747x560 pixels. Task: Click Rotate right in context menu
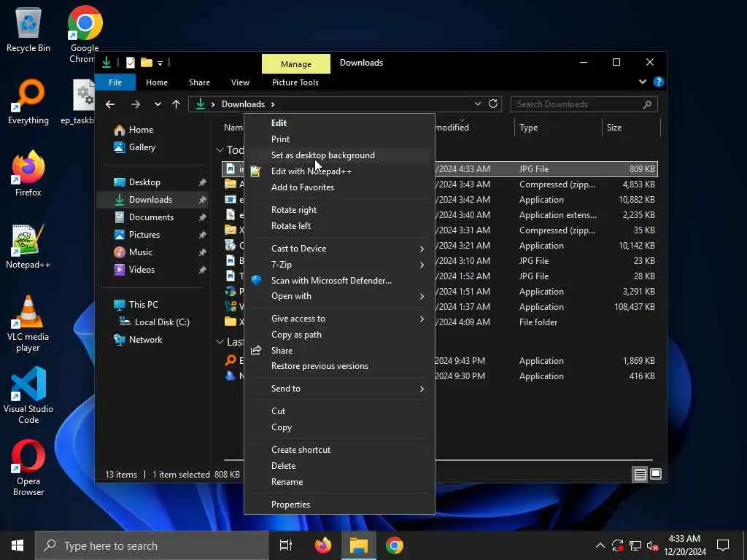pos(339,210)
